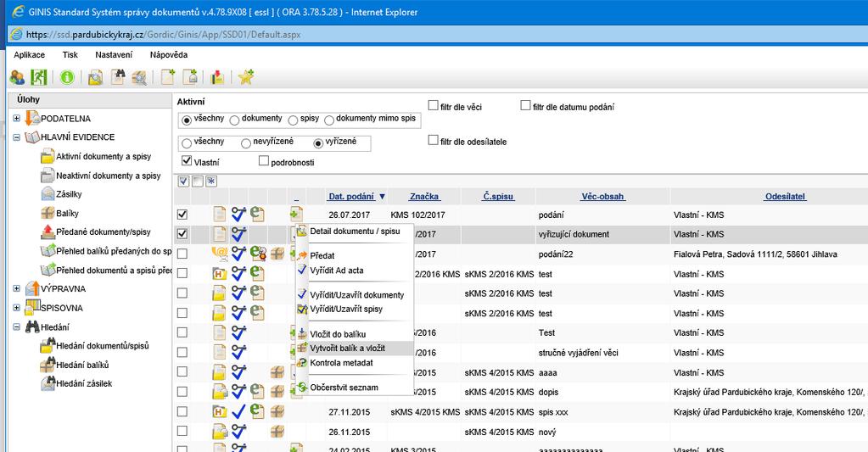Expand the SPISOVNA tree node
The height and width of the screenshot is (452, 868).
coord(17,308)
